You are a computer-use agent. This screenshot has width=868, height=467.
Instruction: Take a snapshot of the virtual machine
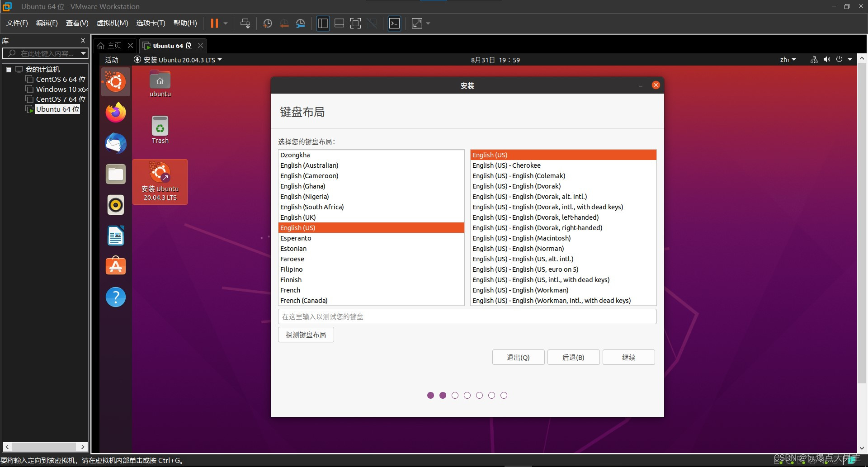267,23
